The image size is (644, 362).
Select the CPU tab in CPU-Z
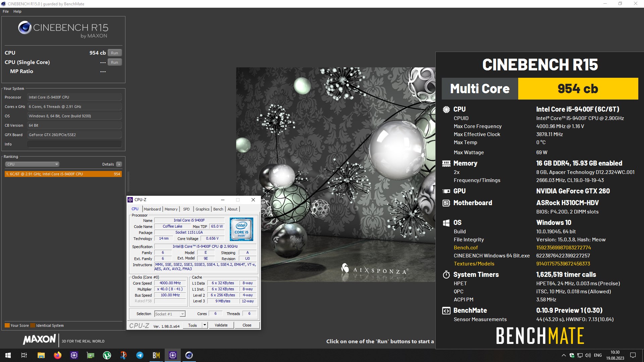[135, 209]
